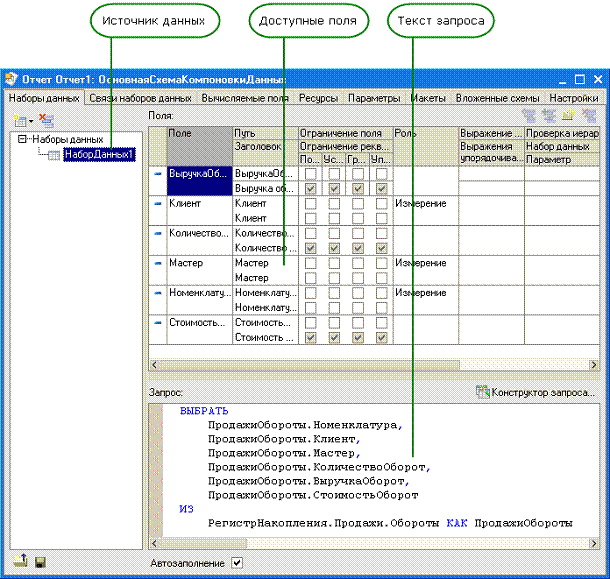Screen dimensions: 610x579
Task: Click the blue field icon beside Клиент
Action: click(x=157, y=203)
